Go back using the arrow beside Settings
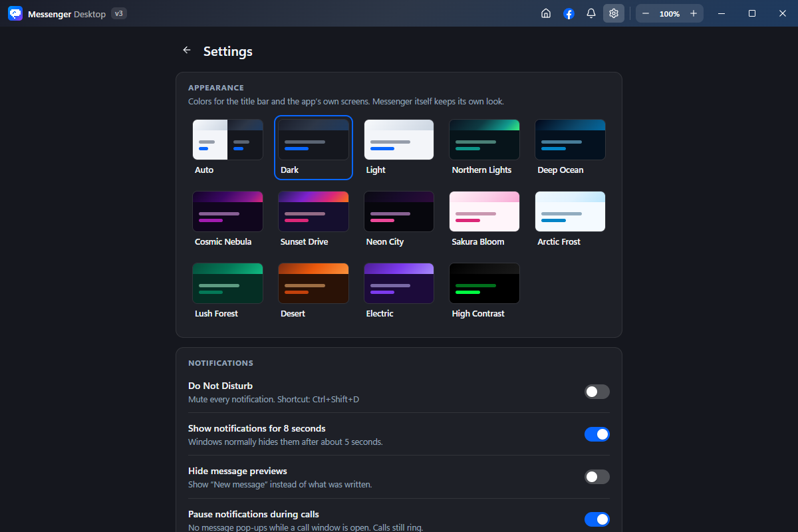 pos(187,51)
